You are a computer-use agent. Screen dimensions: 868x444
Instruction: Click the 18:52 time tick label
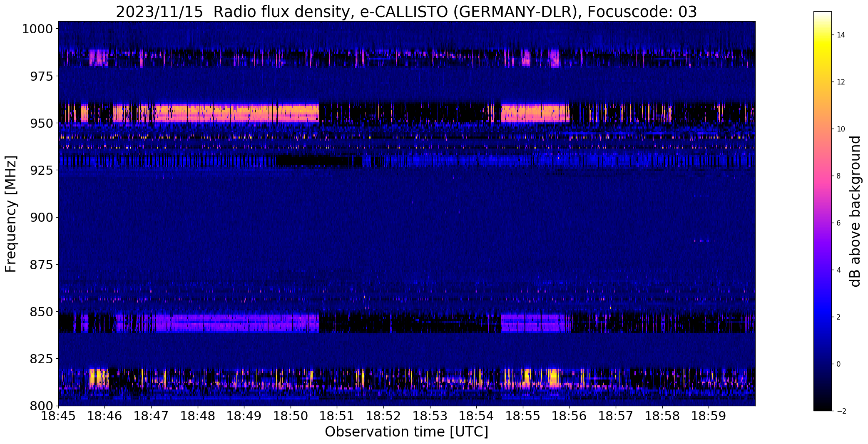coord(383,416)
